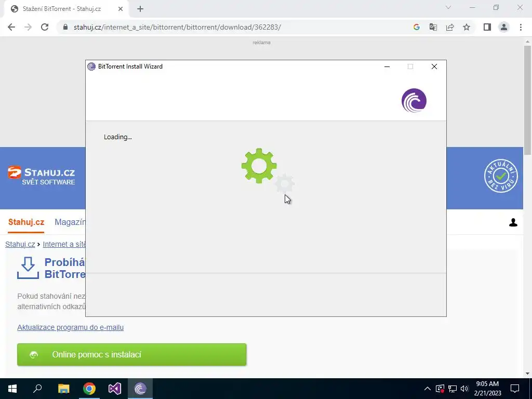Image resolution: width=532 pixels, height=399 pixels.
Task: Open the Magazín navigation tab
Action: pyautogui.click(x=70, y=222)
